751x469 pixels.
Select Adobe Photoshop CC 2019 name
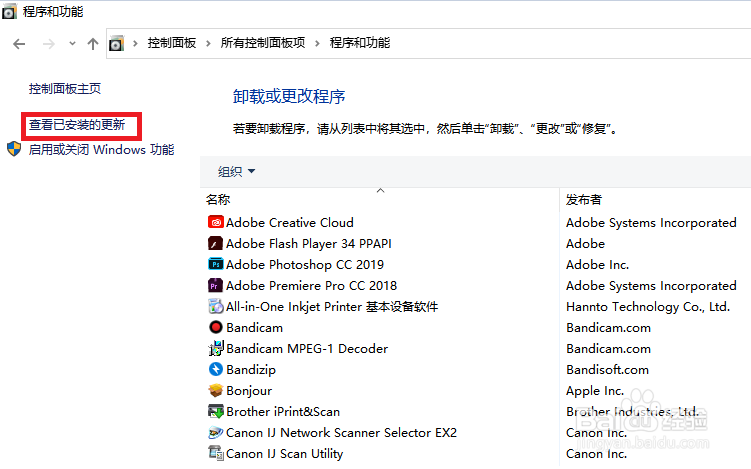305,265
